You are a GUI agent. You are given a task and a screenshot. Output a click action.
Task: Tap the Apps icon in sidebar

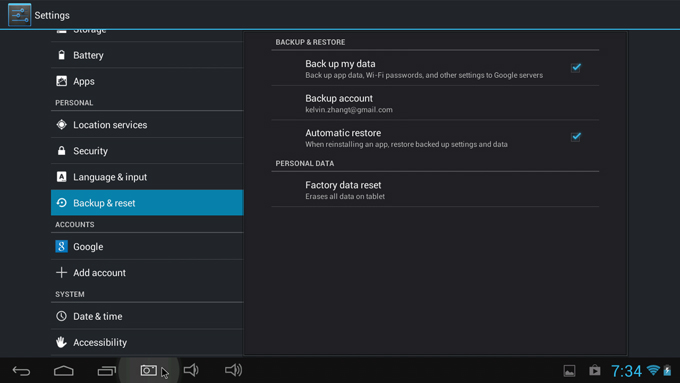click(62, 81)
